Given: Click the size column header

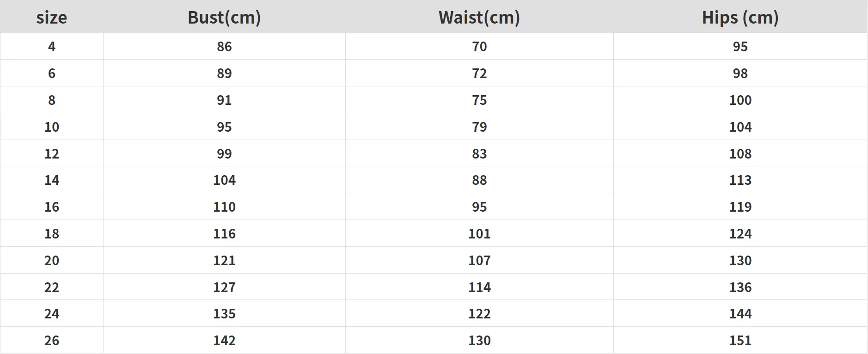Looking at the screenshot, I should click(52, 18).
